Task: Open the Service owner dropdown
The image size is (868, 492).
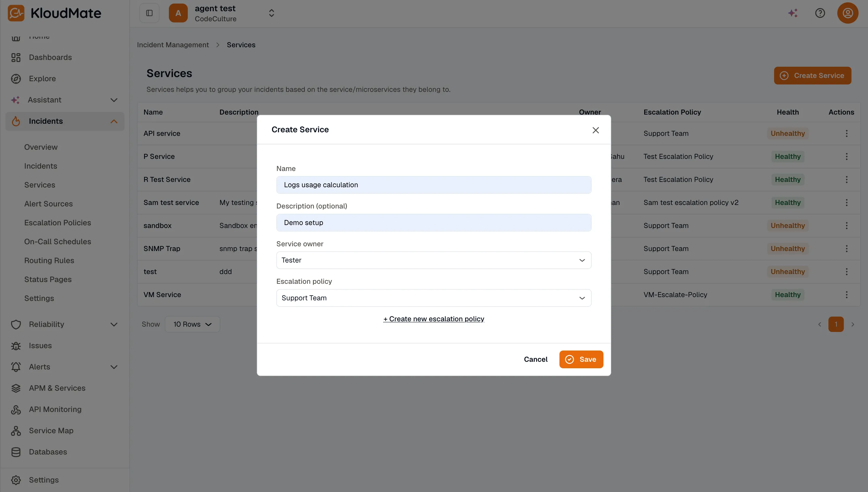Action: pos(434,260)
